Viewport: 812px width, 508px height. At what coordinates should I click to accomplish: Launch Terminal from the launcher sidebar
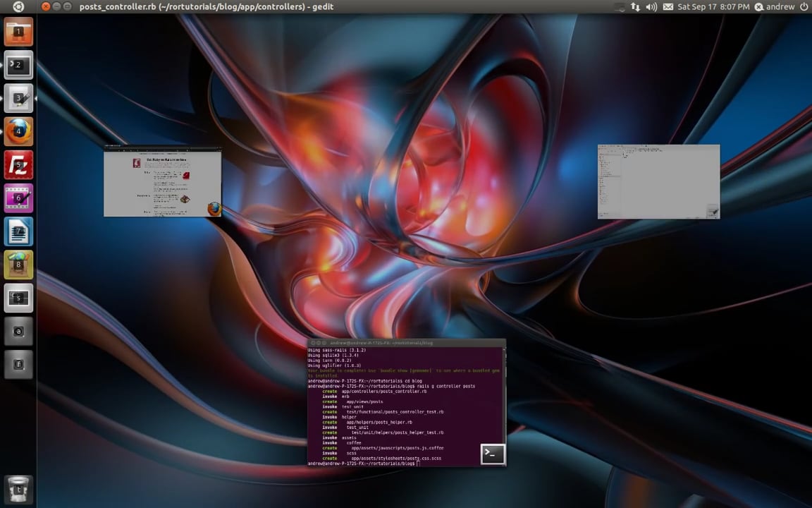pyautogui.click(x=19, y=66)
